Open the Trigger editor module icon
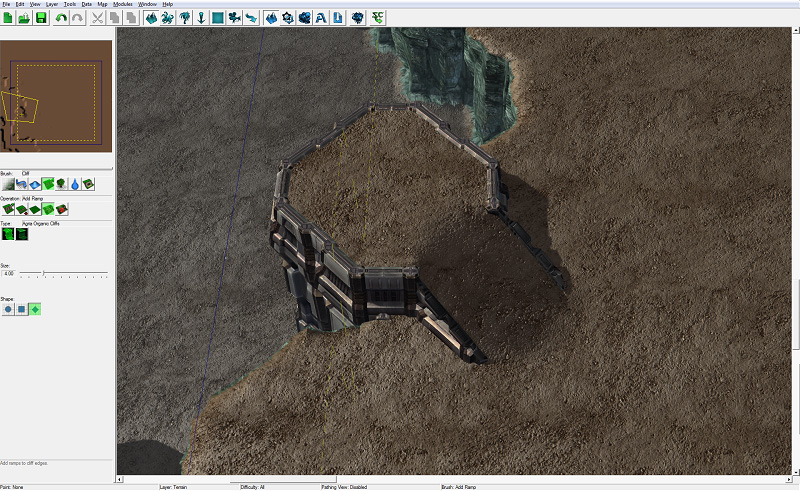The height and width of the screenshot is (491, 800). pyautogui.click(x=288, y=18)
